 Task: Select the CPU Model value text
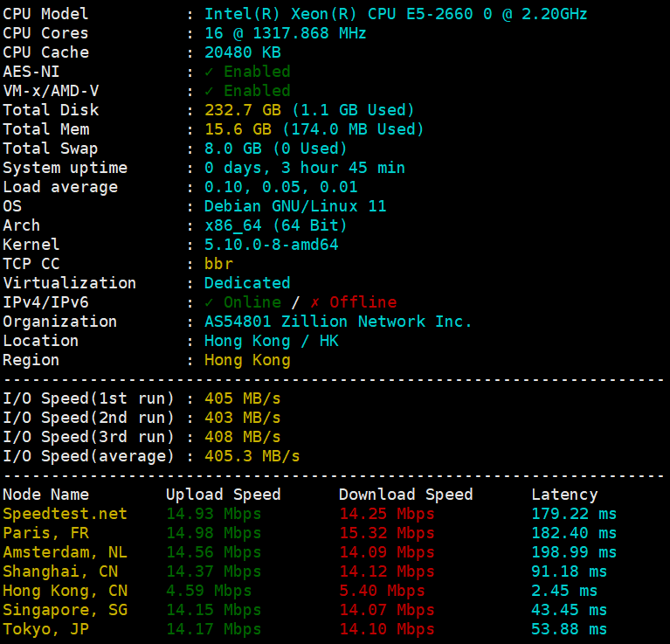pos(396,14)
